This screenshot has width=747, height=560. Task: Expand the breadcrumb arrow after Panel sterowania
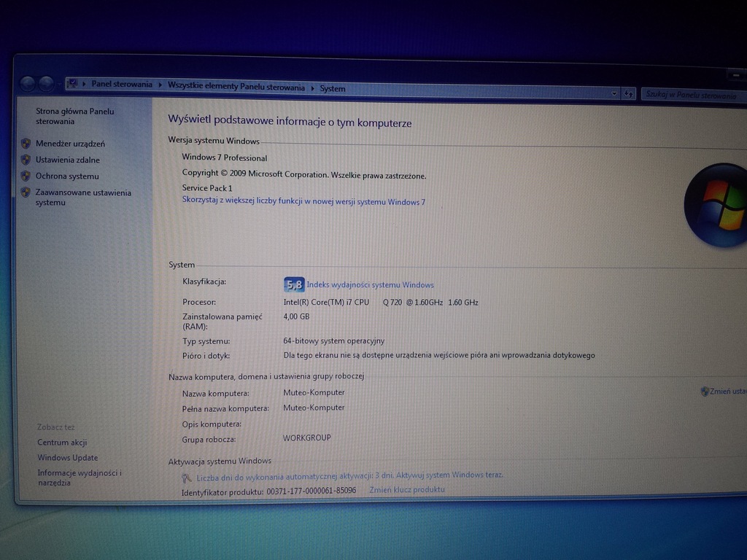click(x=160, y=85)
